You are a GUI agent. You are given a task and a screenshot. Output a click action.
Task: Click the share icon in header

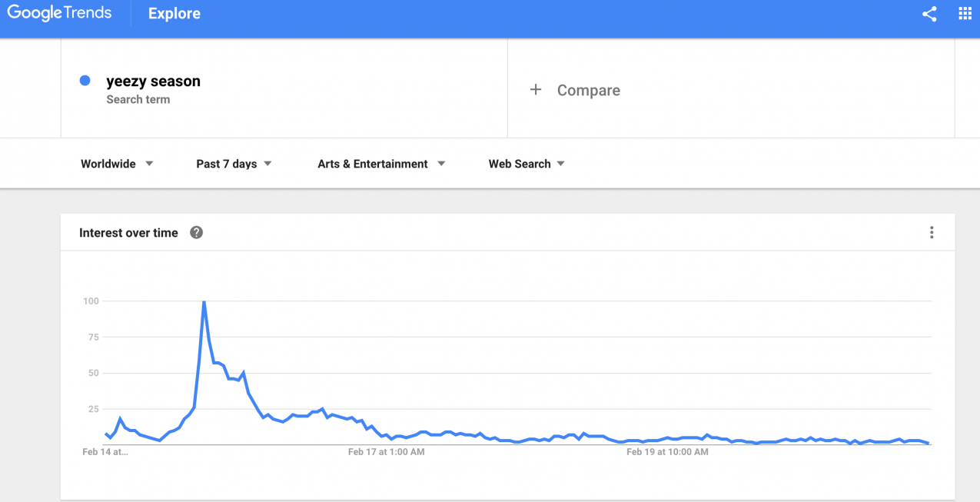click(x=929, y=14)
